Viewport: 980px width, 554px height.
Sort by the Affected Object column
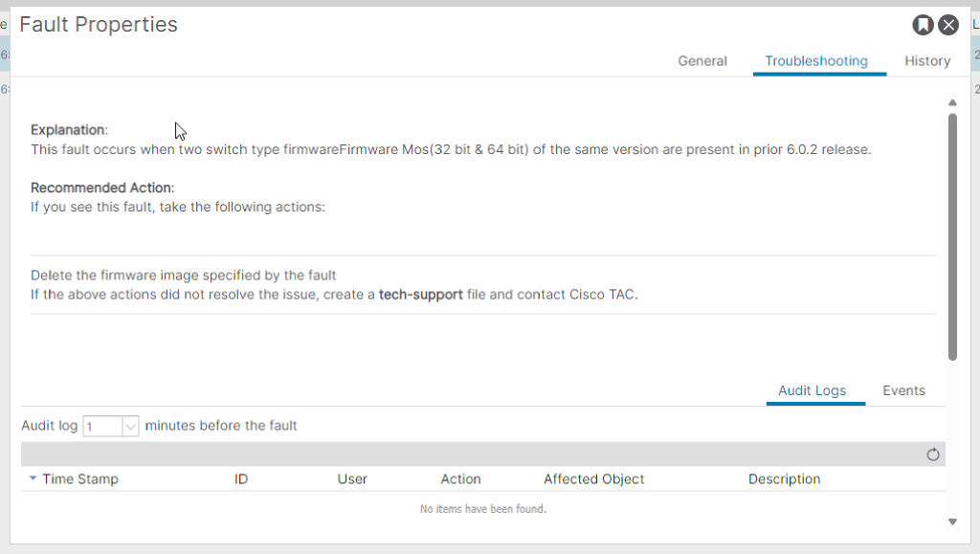point(593,479)
